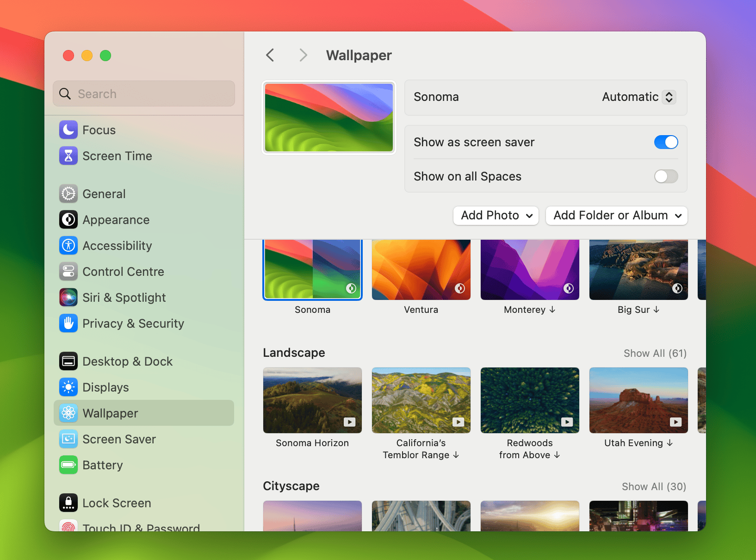Select the Cityscape highway interchange thumbnail
The width and height of the screenshot is (756, 560).
421,516
